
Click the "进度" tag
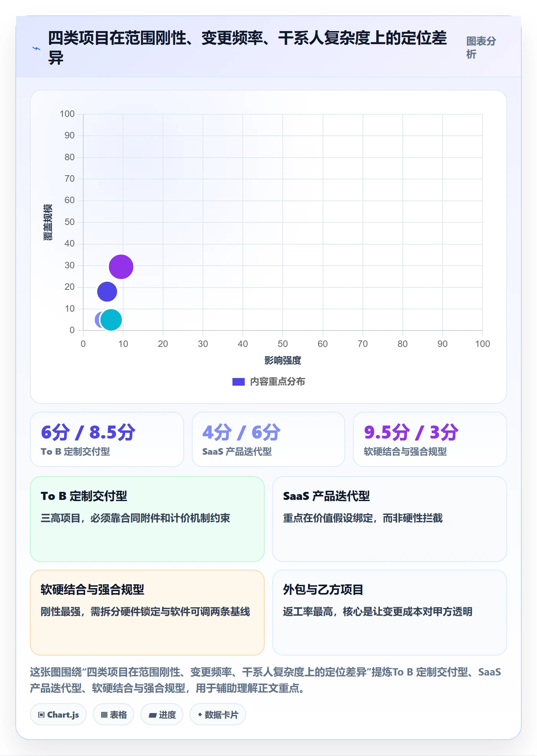point(162,715)
